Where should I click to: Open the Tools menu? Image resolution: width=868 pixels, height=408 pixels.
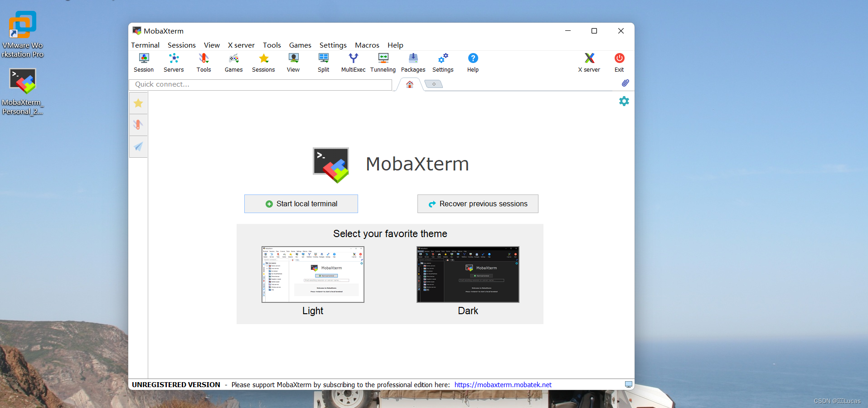click(x=272, y=45)
